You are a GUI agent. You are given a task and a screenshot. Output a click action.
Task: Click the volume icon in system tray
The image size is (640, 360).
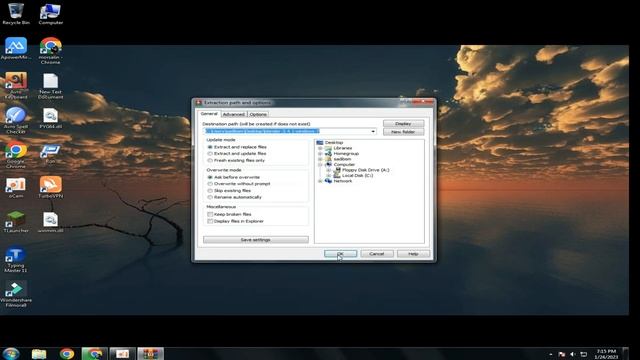coord(572,354)
